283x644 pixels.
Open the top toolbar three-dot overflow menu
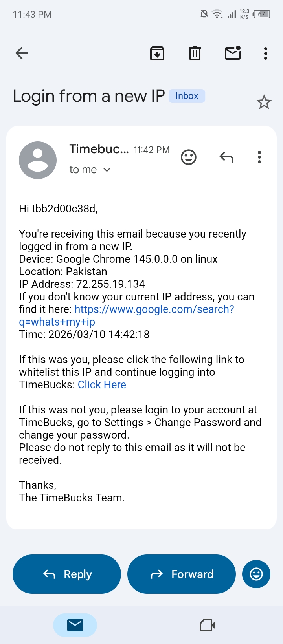pos(266,53)
